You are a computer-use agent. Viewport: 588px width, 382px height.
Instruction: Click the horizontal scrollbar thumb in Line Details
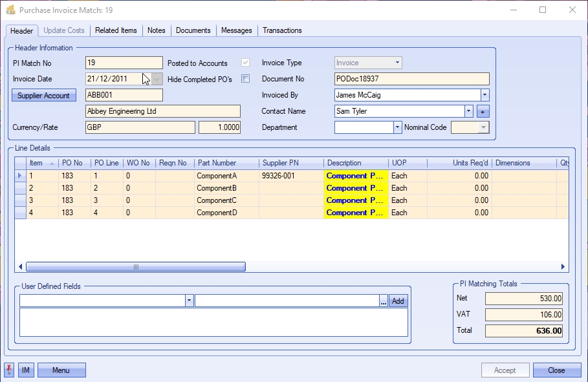coord(136,266)
